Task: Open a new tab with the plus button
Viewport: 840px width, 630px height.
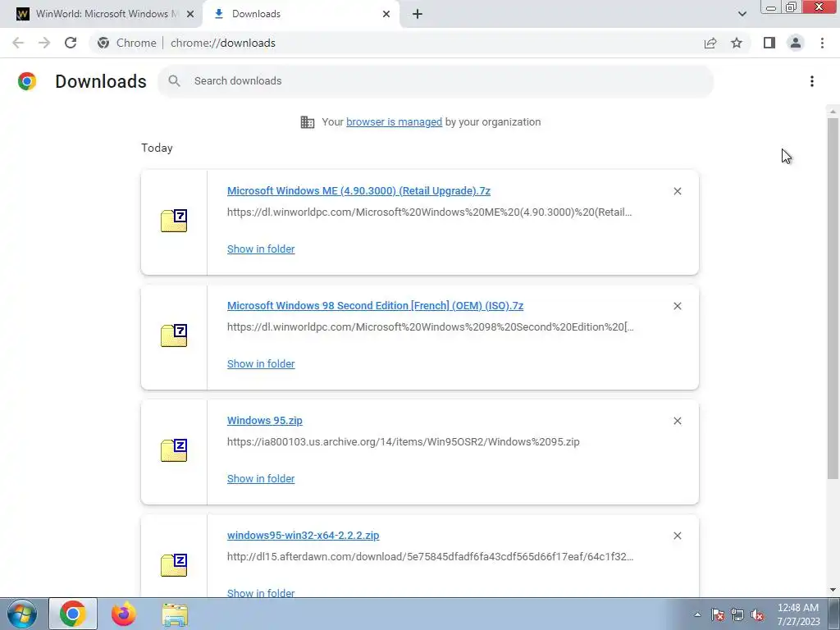Action: coord(418,14)
